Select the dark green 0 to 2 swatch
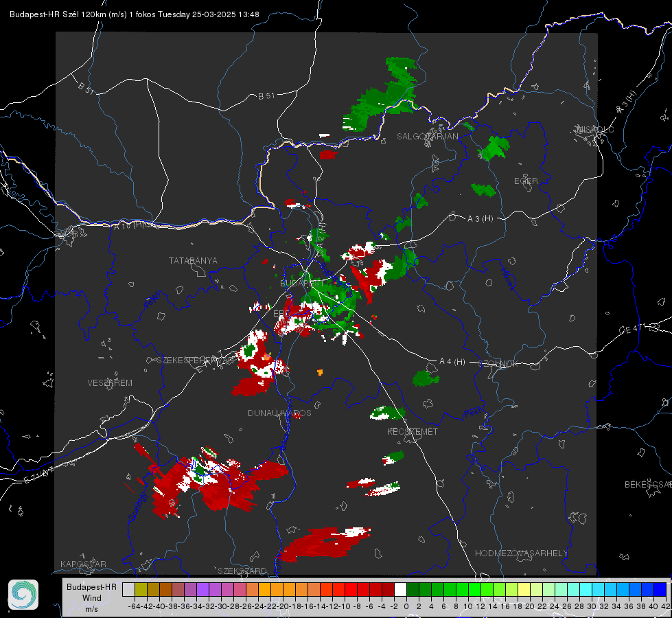This screenshot has height=618, width=672. click(413, 589)
